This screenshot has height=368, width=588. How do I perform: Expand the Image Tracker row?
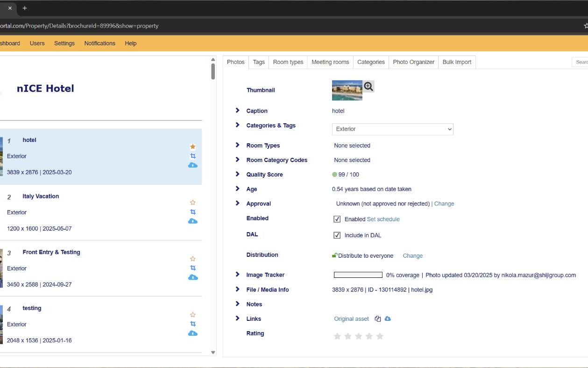pos(238,275)
